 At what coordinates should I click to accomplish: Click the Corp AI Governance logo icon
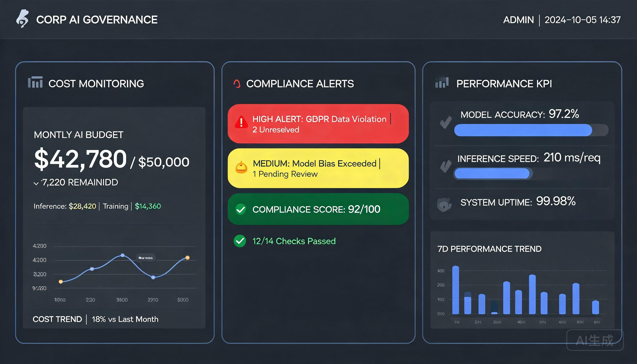22,19
